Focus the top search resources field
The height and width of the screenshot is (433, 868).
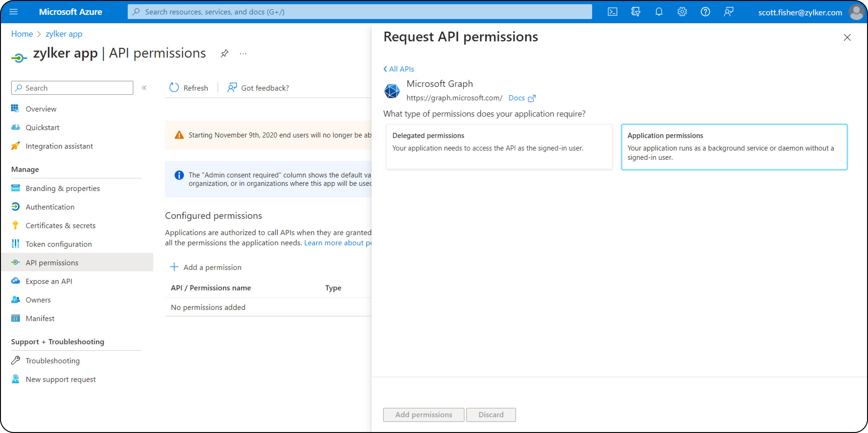359,12
